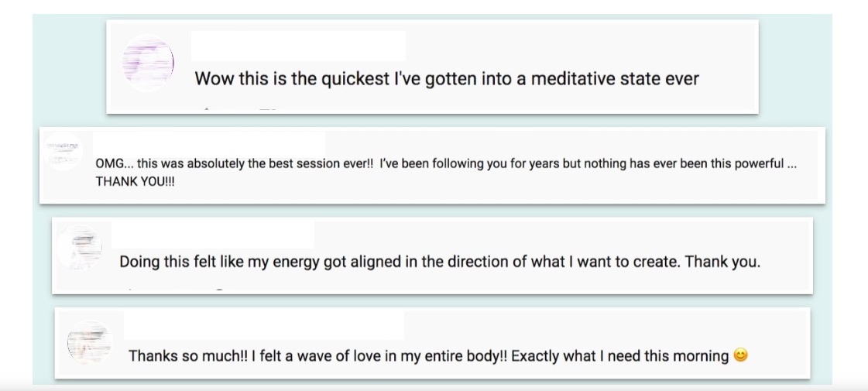Click the 'Wow this is the quickest' comment text
Viewport: 868px width, 391px height.
coord(447,79)
